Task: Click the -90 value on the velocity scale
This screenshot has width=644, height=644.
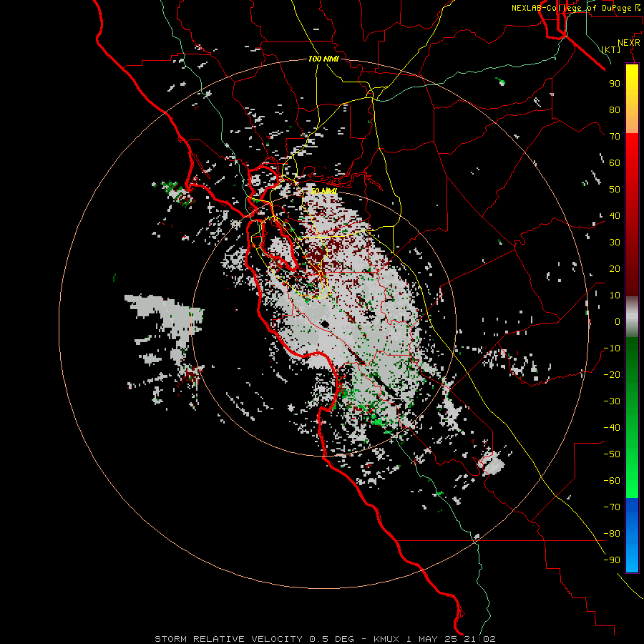Action: (x=612, y=560)
